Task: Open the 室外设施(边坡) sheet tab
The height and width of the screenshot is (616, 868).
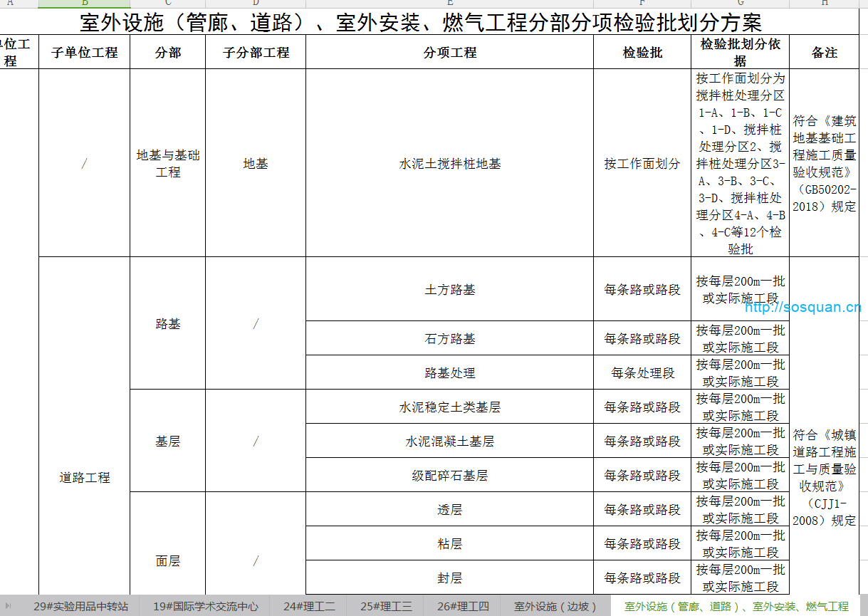Action: [x=556, y=607]
